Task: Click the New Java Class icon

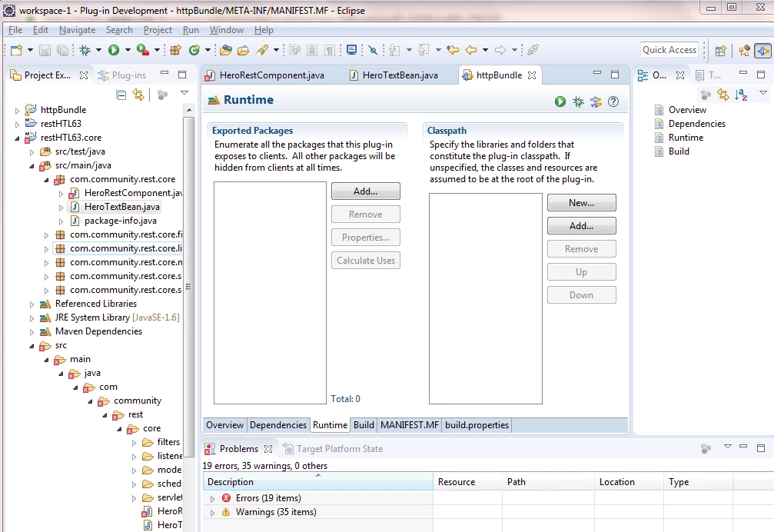Action: click(x=194, y=50)
